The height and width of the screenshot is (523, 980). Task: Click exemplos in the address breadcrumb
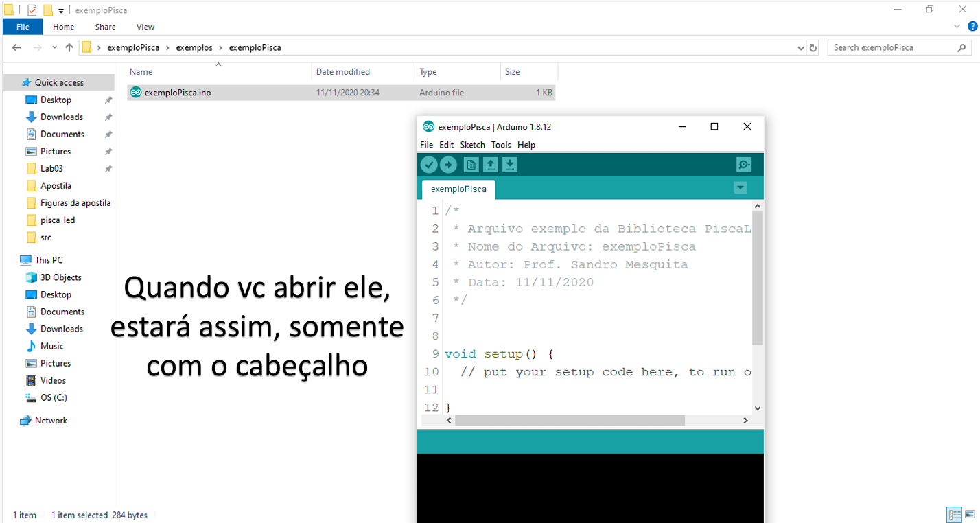[x=194, y=47]
